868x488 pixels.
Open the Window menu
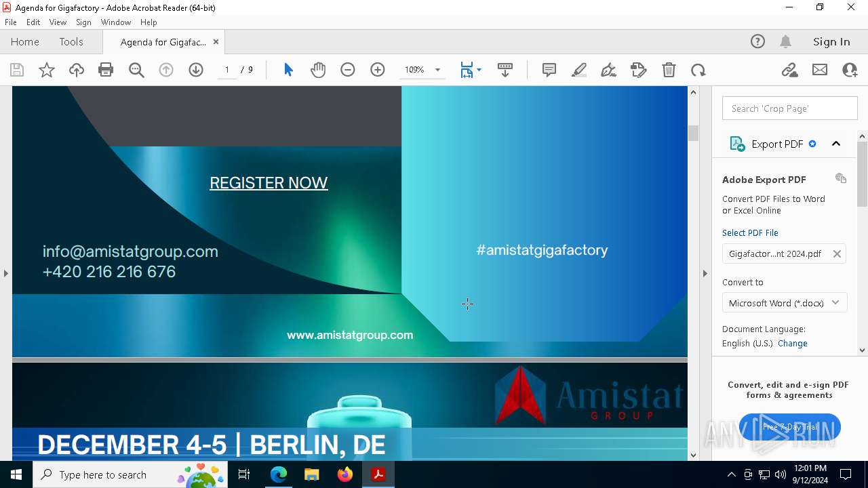click(x=116, y=22)
